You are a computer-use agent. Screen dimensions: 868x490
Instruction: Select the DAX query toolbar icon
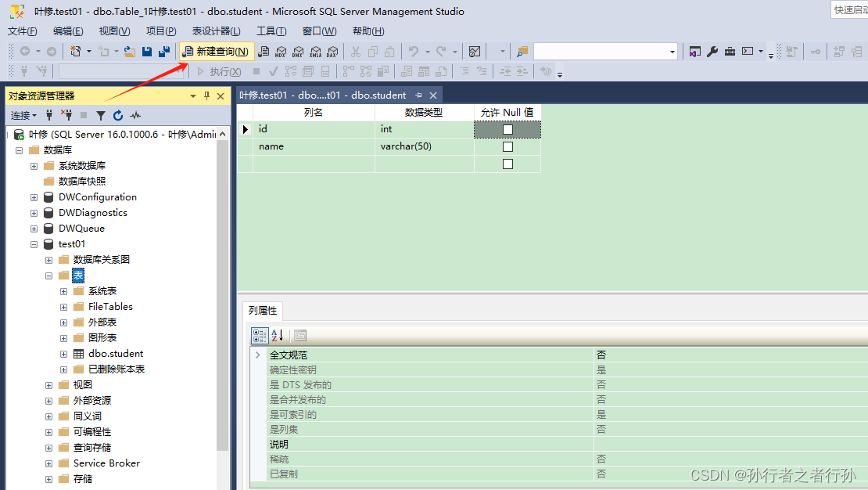coord(333,51)
